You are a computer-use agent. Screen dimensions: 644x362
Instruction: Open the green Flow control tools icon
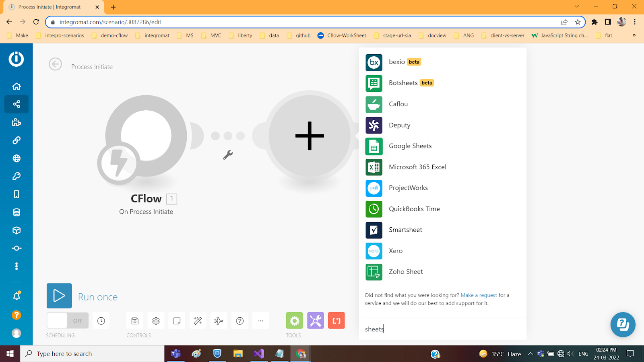pos(294,321)
